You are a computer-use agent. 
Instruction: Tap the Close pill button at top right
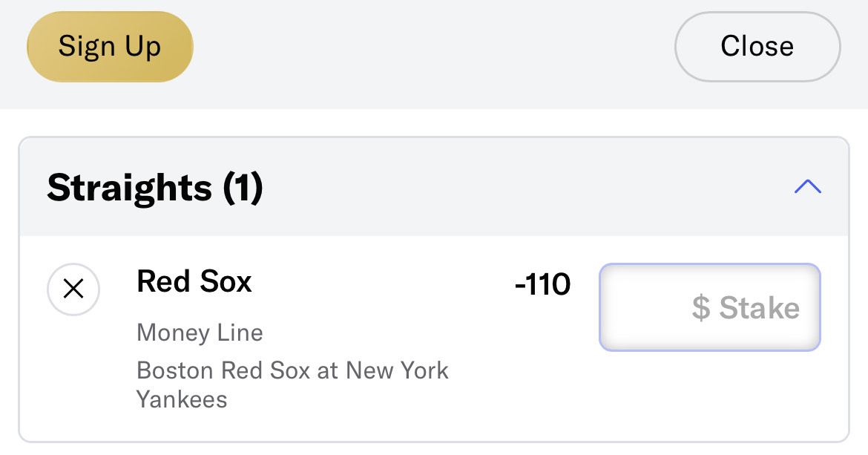click(x=757, y=47)
